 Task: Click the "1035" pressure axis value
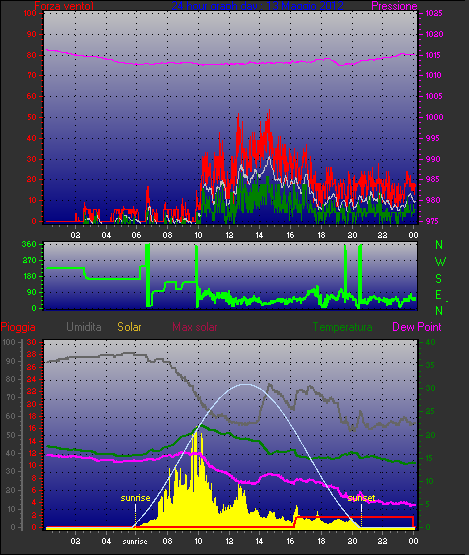[x=434, y=13]
